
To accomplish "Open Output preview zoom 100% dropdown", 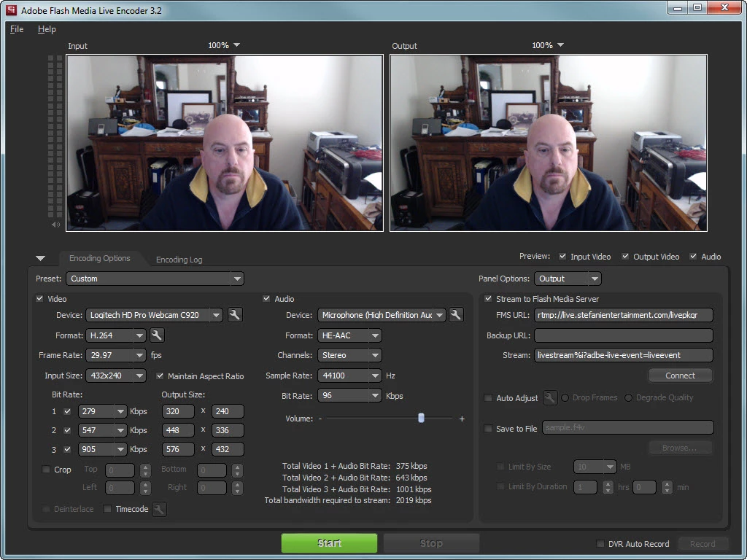I will tap(548, 45).
